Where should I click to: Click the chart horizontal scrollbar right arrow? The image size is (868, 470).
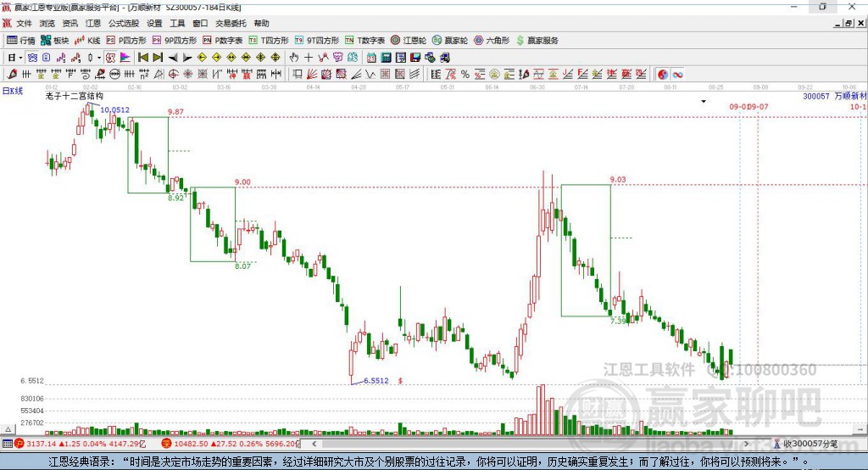746,444
